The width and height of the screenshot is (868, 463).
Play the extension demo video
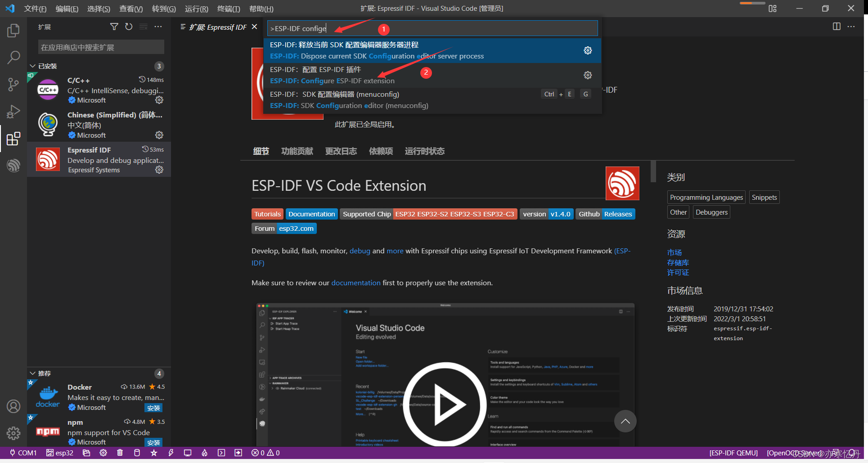[x=445, y=405]
